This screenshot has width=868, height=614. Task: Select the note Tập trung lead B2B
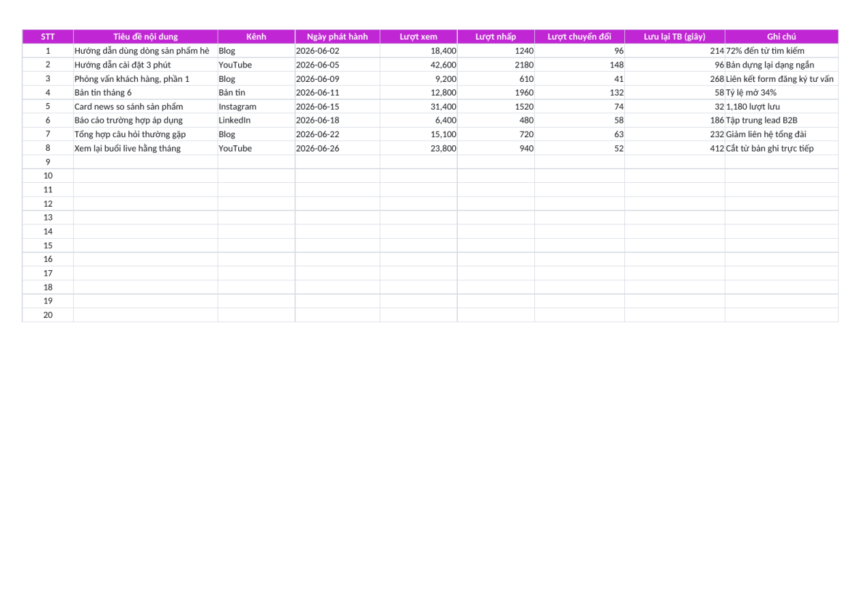coord(781,121)
